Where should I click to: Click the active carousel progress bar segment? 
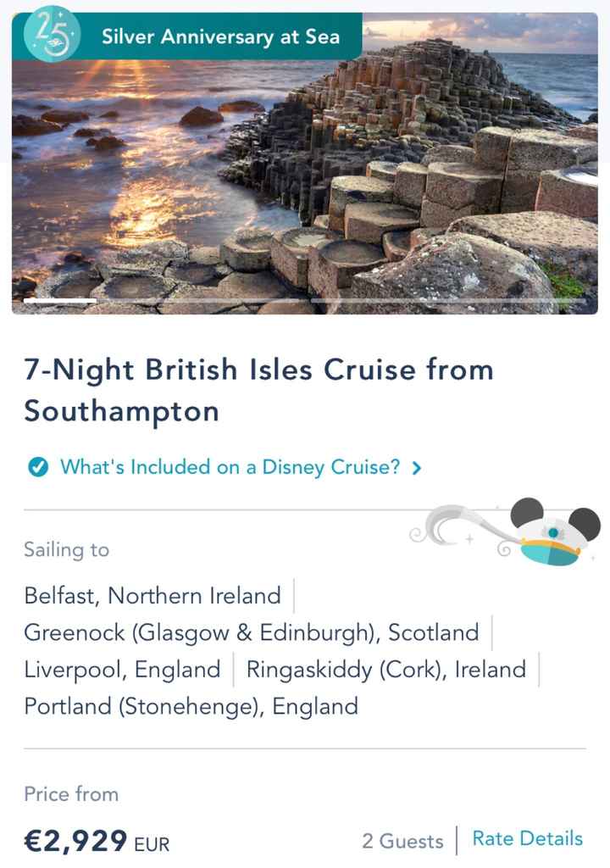59,300
